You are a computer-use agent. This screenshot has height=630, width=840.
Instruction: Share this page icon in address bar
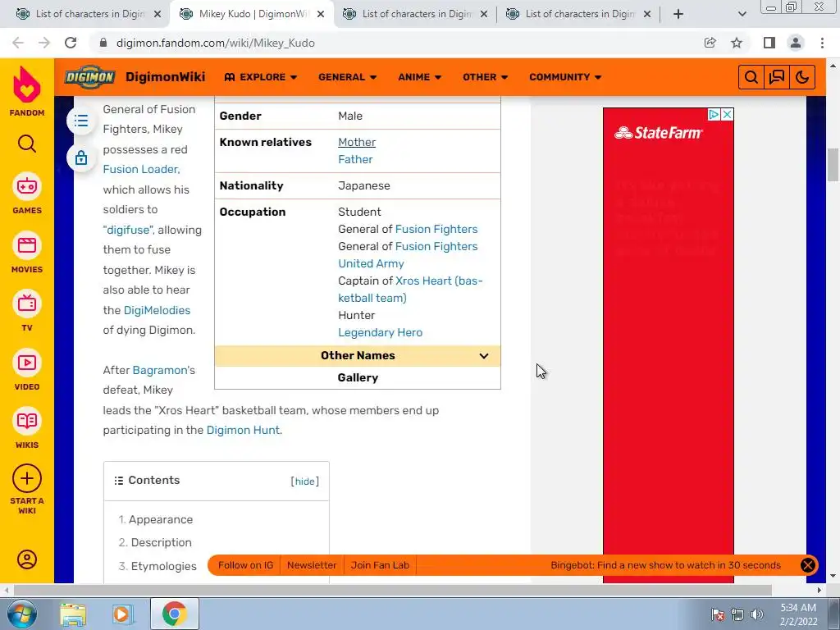[710, 43]
